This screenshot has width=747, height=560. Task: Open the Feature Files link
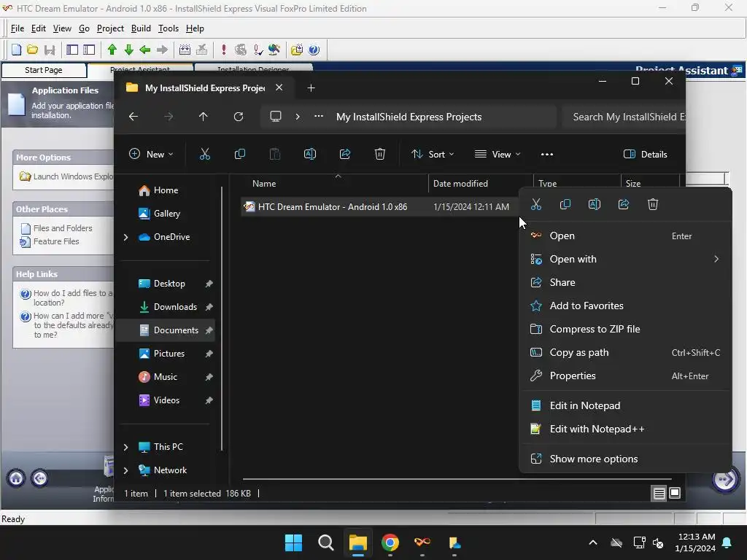point(56,242)
